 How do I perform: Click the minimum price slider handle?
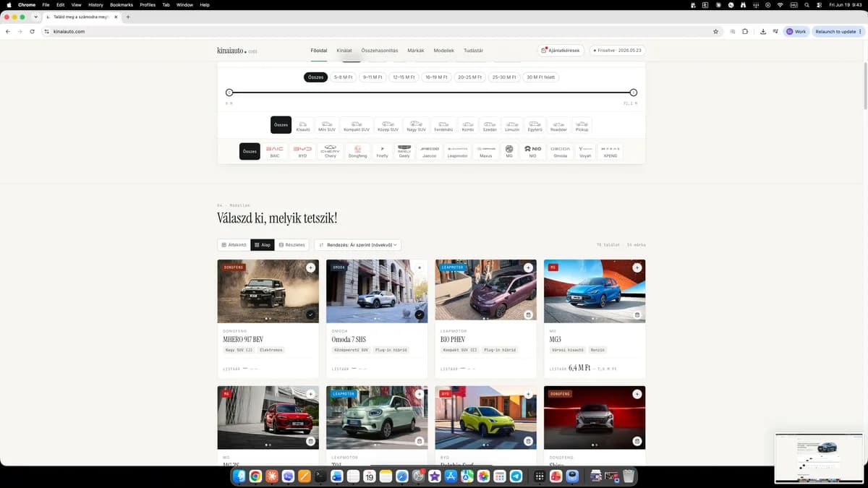coord(229,93)
